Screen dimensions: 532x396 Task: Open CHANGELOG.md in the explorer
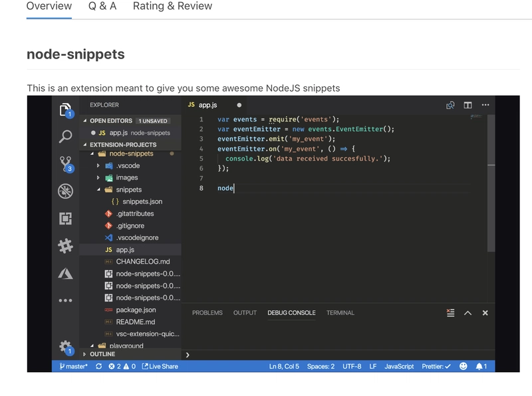(x=143, y=262)
